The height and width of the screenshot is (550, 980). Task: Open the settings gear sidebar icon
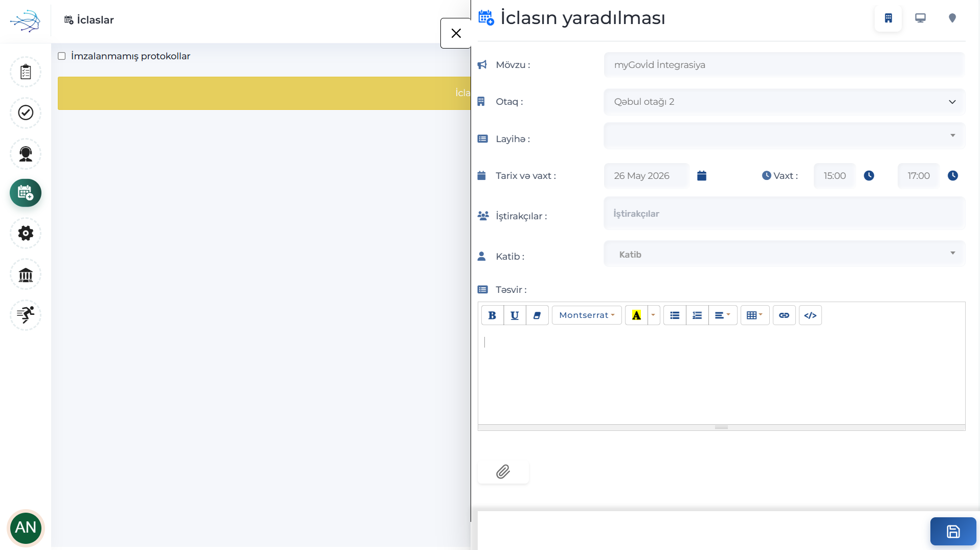[x=26, y=233]
